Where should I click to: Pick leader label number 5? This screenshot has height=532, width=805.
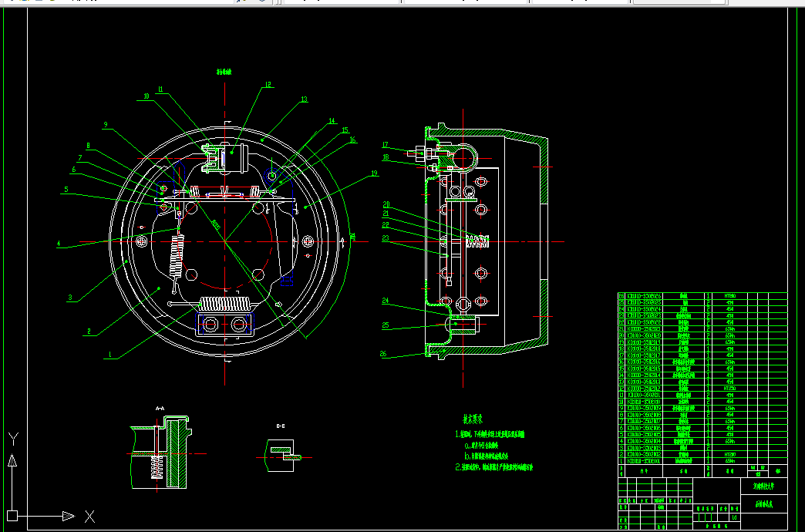[x=66, y=190]
